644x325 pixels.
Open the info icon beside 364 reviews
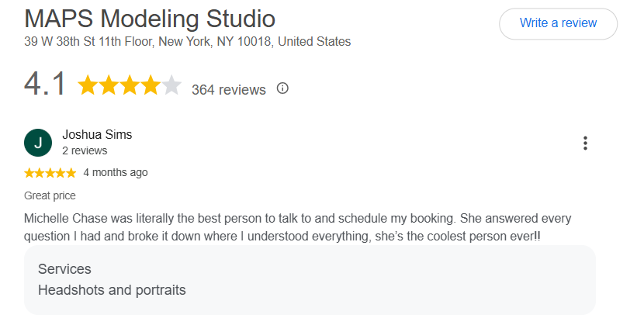pyautogui.click(x=282, y=88)
